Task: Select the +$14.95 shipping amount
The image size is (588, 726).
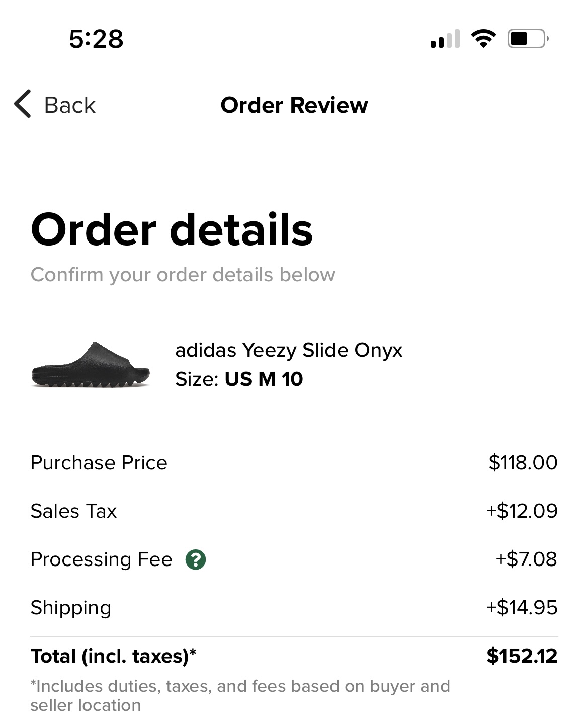Action: coord(522,608)
